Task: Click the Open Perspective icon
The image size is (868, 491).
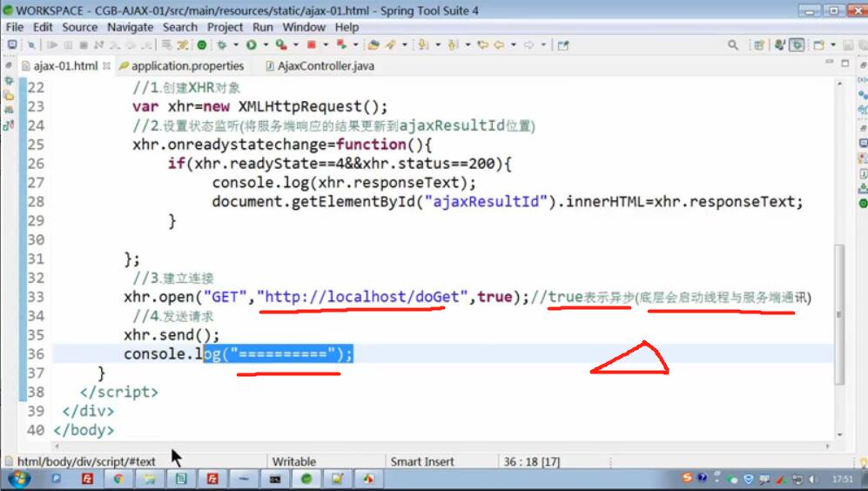Action: (759, 45)
